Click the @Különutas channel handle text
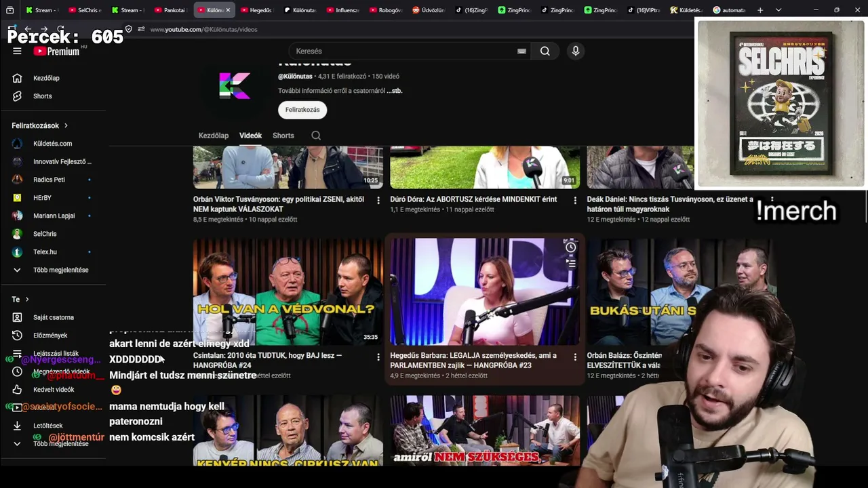868x488 pixels. click(x=295, y=77)
